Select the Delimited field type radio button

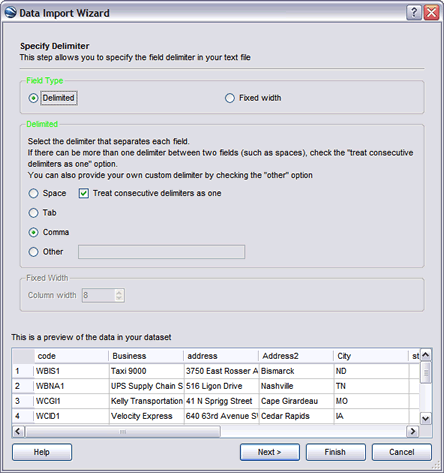pos(33,98)
